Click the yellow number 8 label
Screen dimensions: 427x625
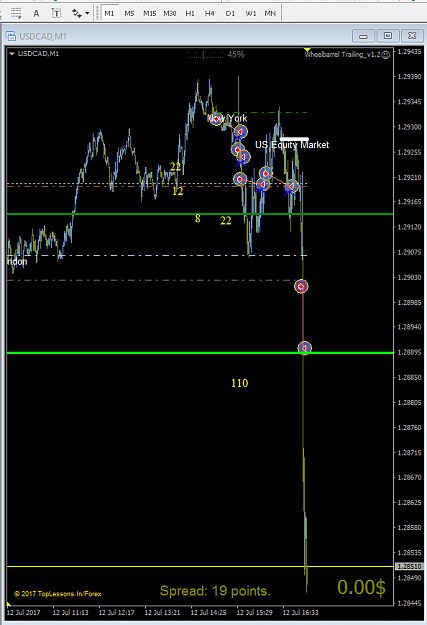[198, 218]
